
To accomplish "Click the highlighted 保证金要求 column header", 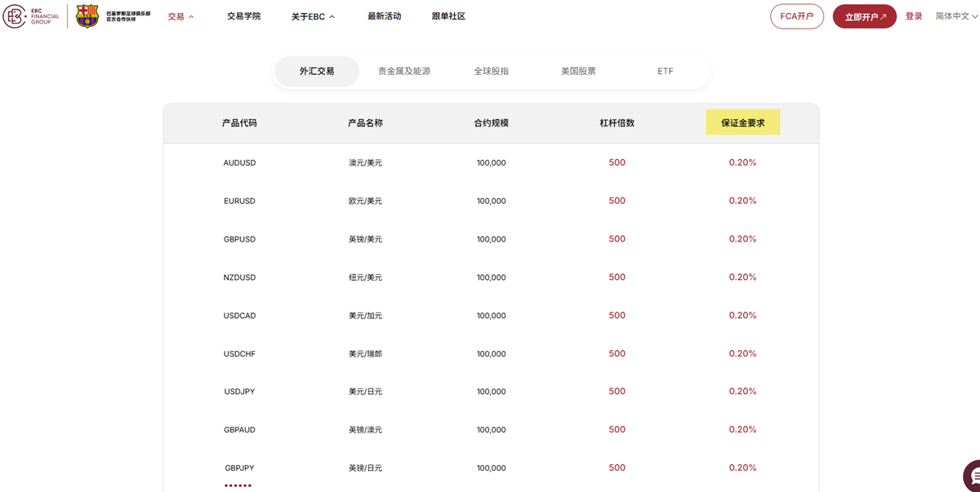I will click(742, 122).
